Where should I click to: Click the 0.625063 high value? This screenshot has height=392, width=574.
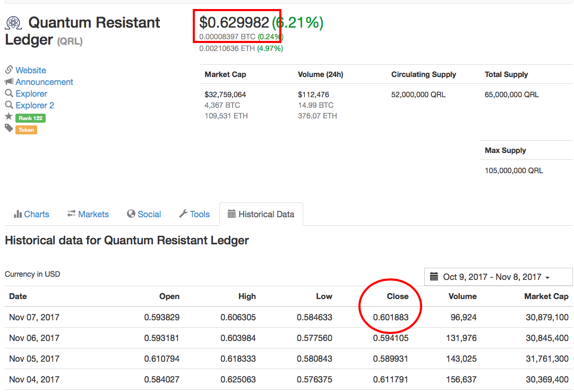238,380
